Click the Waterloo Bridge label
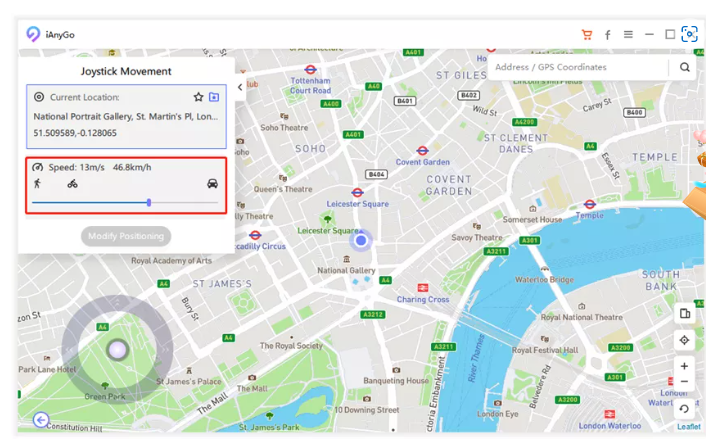Viewport: 706px width, 448px height. (544, 280)
